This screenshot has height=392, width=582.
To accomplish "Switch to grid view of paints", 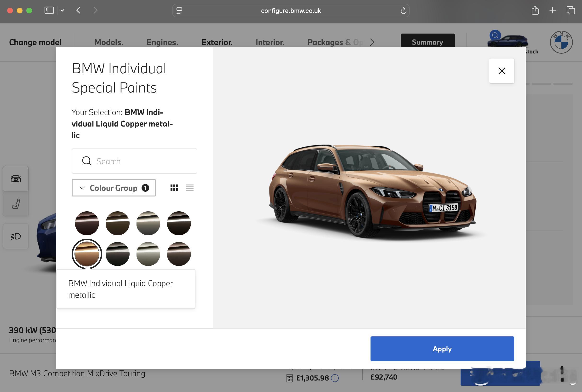I will pos(174,188).
